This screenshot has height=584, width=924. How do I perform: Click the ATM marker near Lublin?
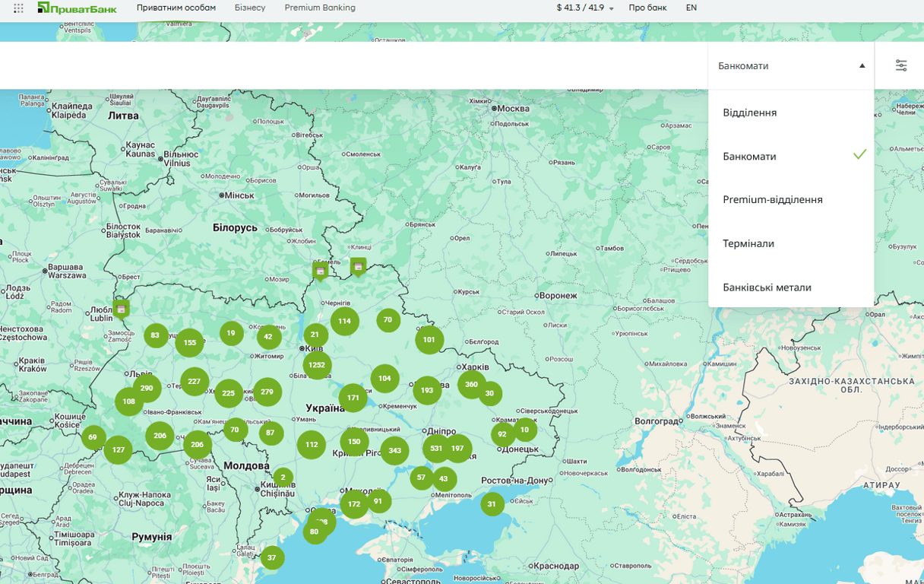click(x=121, y=308)
